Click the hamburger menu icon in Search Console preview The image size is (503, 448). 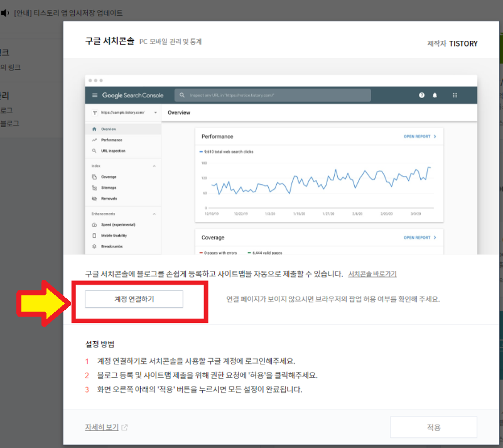pyautogui.click(x=95, y=96)
